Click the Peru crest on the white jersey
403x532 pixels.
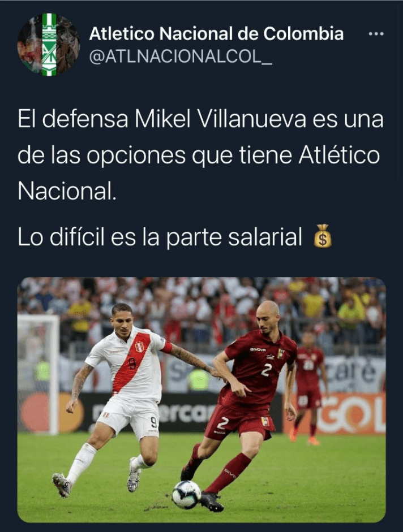[139, 348]
